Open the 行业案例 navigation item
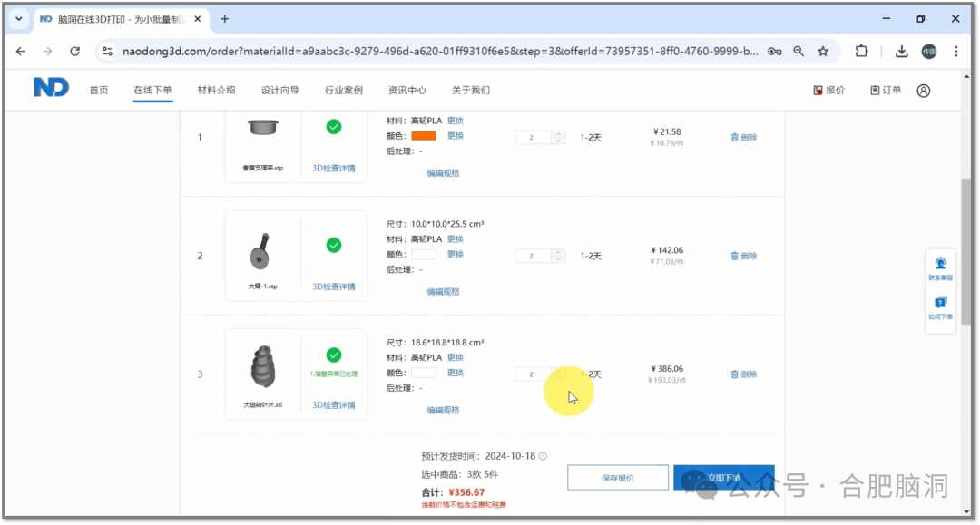Image resolution: width=980 pixels, height=525 pixels. tap(343, 91)
